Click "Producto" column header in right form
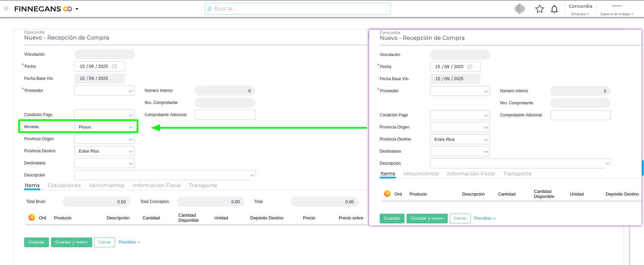The height and width of the screenshot is (265, 644). pyautogui.click(x=418, y=194)
